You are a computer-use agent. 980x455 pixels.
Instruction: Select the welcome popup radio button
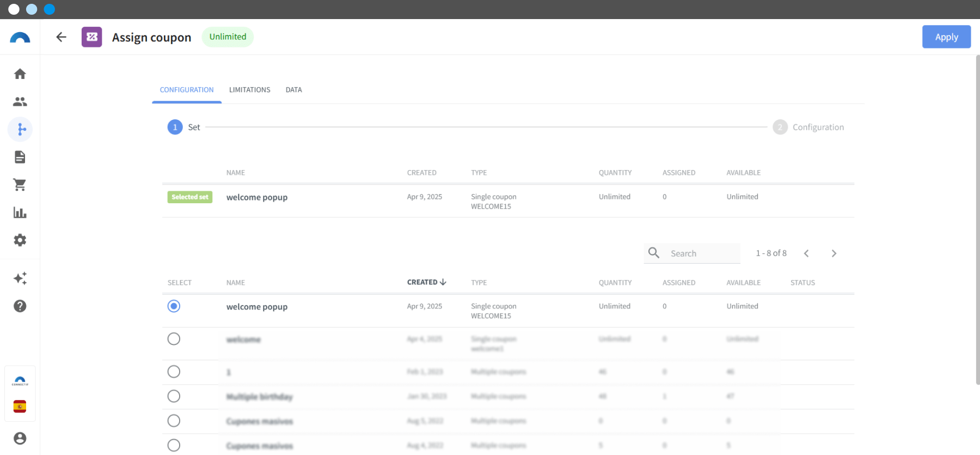(174, 306)
